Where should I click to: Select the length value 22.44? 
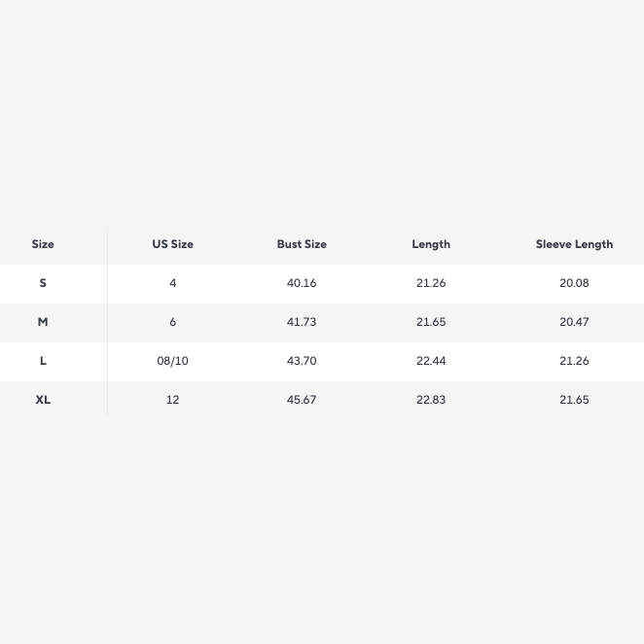coord(431,361)
